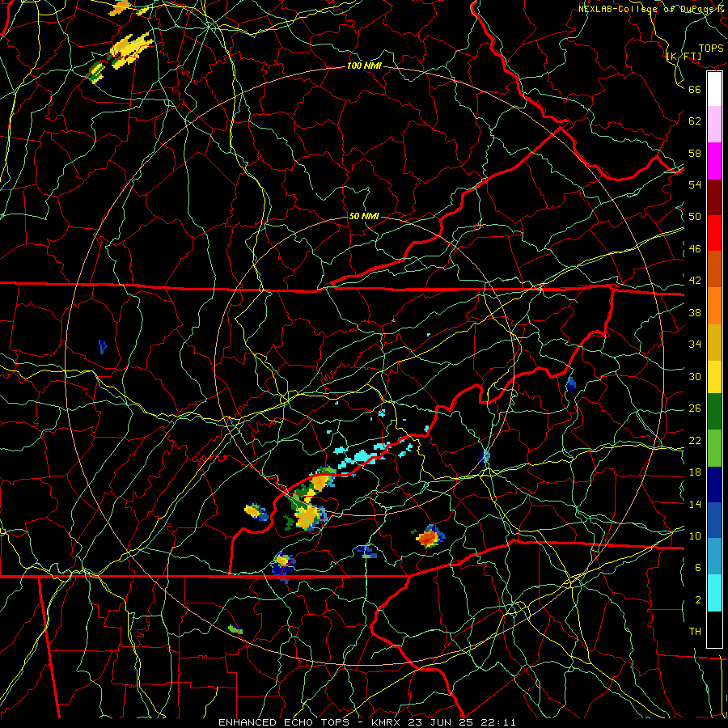
Task: Select the '6' scale value
Action: pos(698,568)
